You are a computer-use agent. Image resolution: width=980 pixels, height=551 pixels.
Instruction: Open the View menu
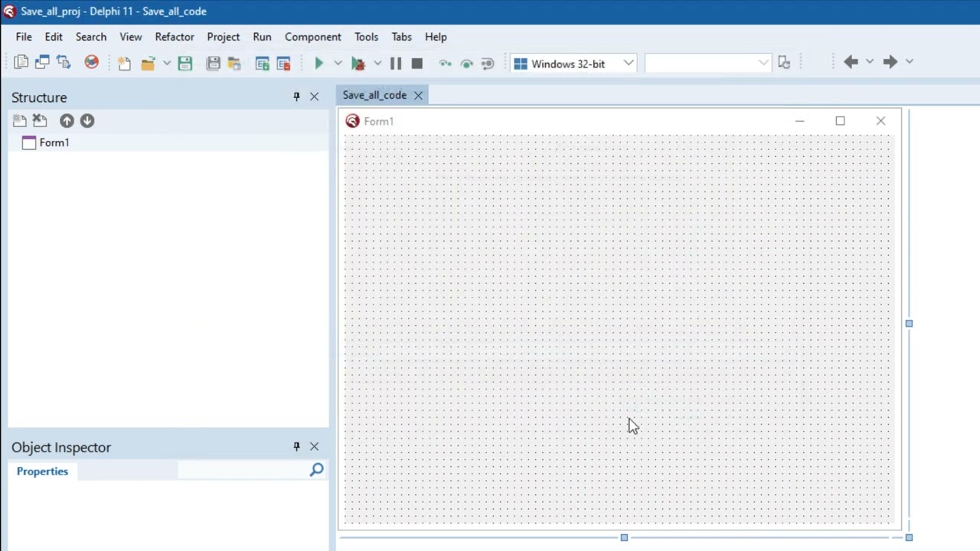coord(131,37)
